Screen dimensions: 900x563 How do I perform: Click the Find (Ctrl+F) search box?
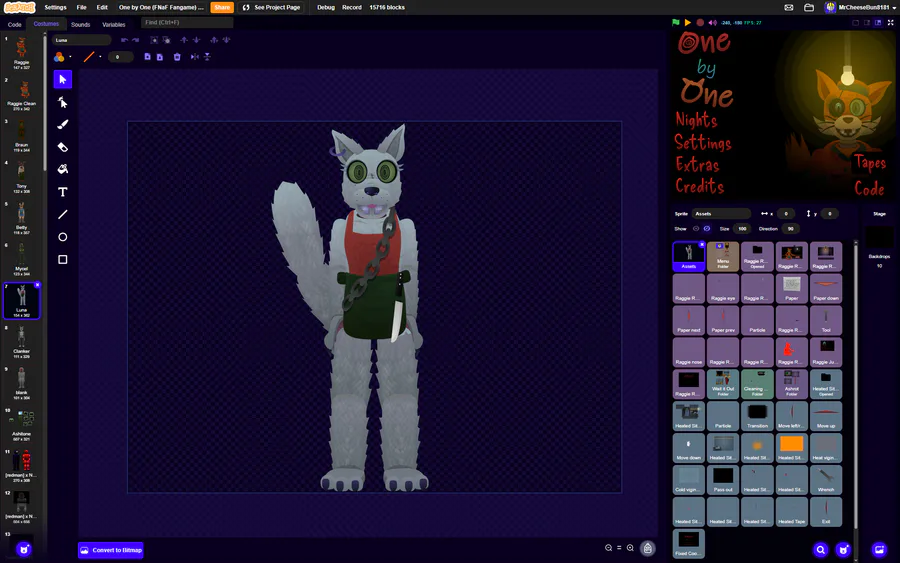[187, 22]
